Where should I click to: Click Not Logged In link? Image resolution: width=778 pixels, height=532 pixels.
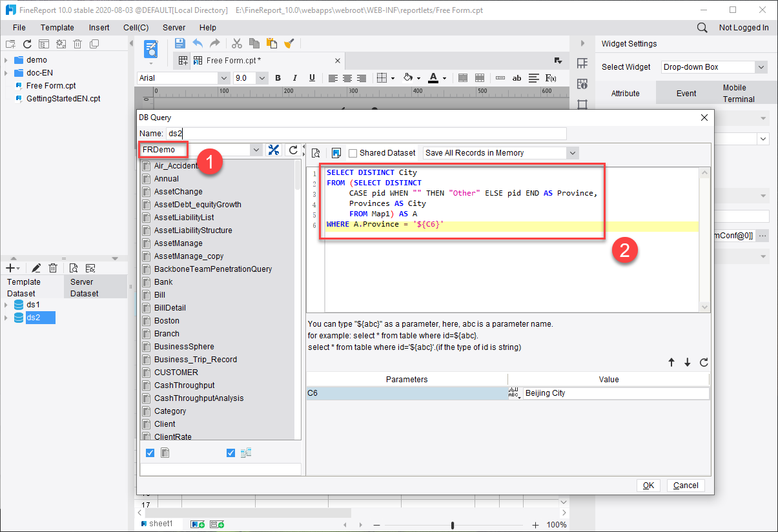744,28
